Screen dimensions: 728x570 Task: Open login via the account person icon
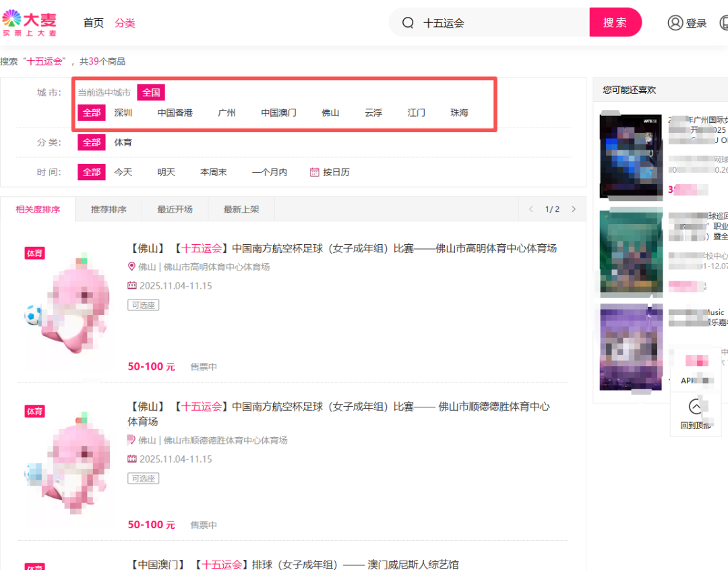click(675, 22)
